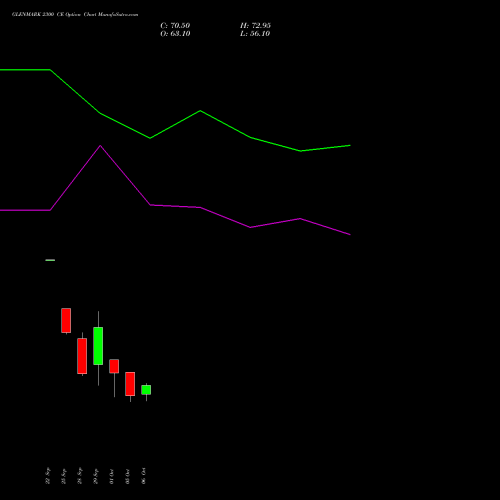Click the chart title GLENMARK 2300 CE
500x500 pixels.
38,15
